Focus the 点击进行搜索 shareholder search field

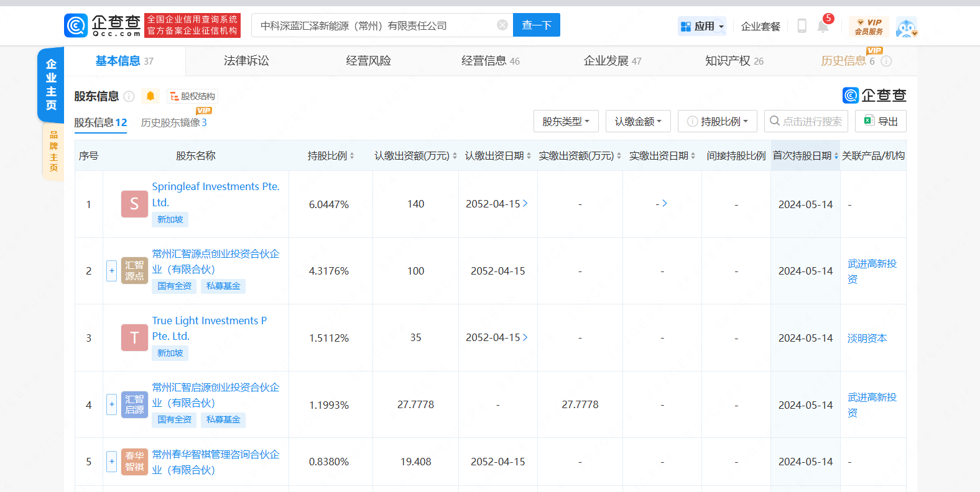point(806,121)
